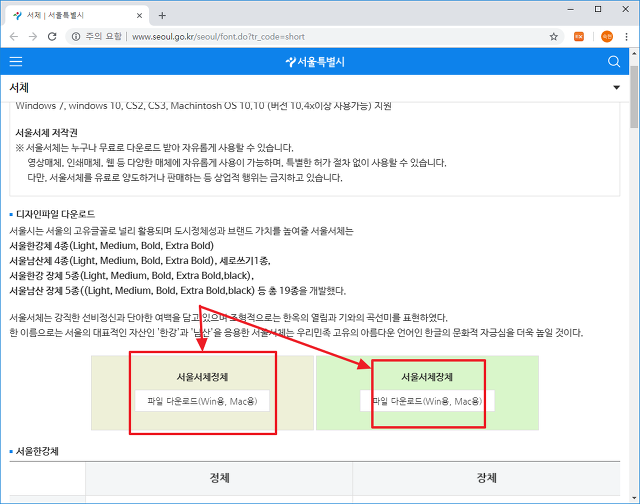Click the 서울한강체 section heading
The image size is (640, 504).
[x=37, y=451]
